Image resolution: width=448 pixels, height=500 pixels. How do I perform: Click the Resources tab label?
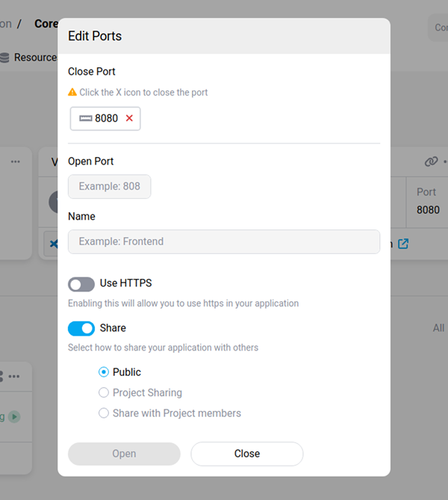[x=35, y=58]
